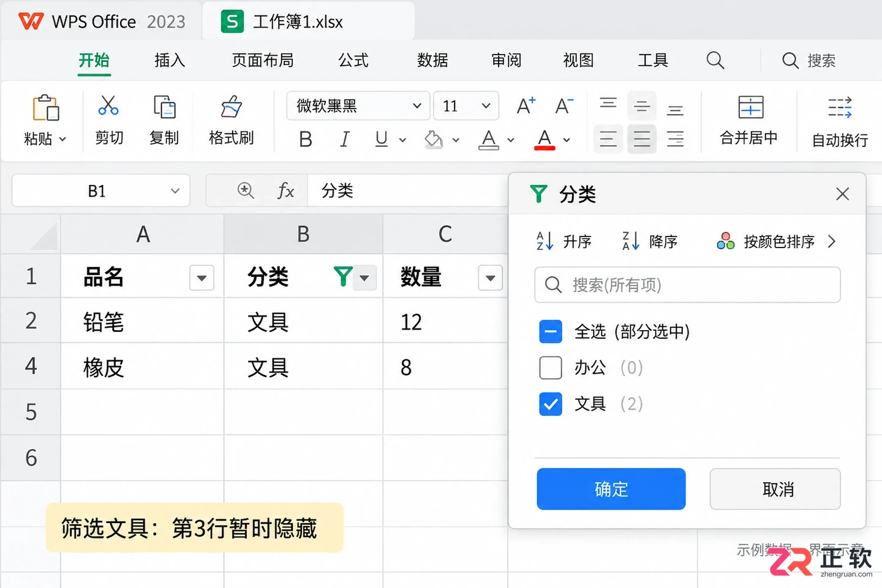Click the Copy icon
The width and height of the screenshot is (882, 588).
[164, 107]
